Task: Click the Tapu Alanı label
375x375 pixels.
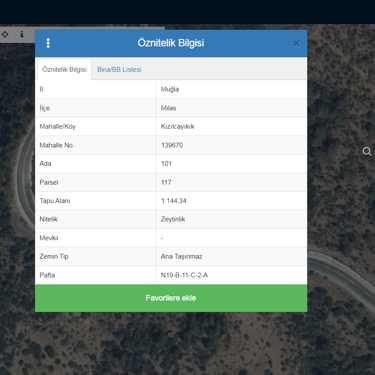Action: 55,201
